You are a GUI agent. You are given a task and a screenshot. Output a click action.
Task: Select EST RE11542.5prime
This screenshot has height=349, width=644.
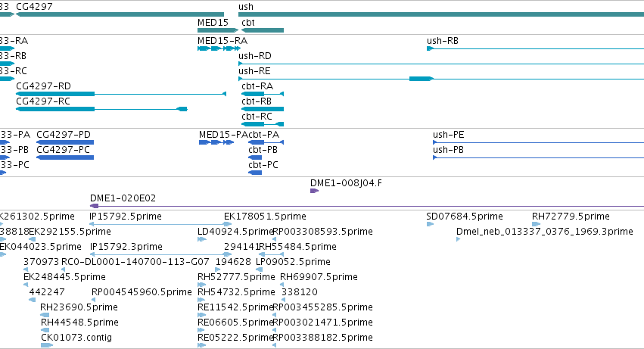click(x=201, y=315)
